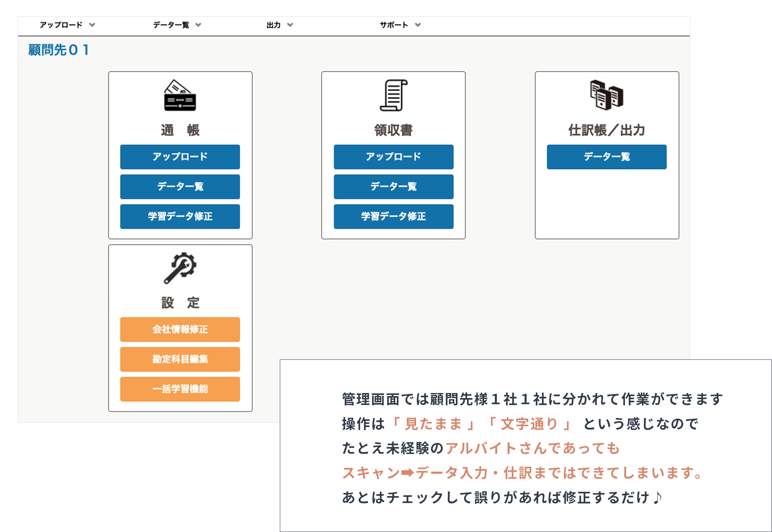Image resolution: width=772 pixels, height=532 pixels.
Task: Open データ一覧 under the 領収書 card
Action: (x=393, y=186)
